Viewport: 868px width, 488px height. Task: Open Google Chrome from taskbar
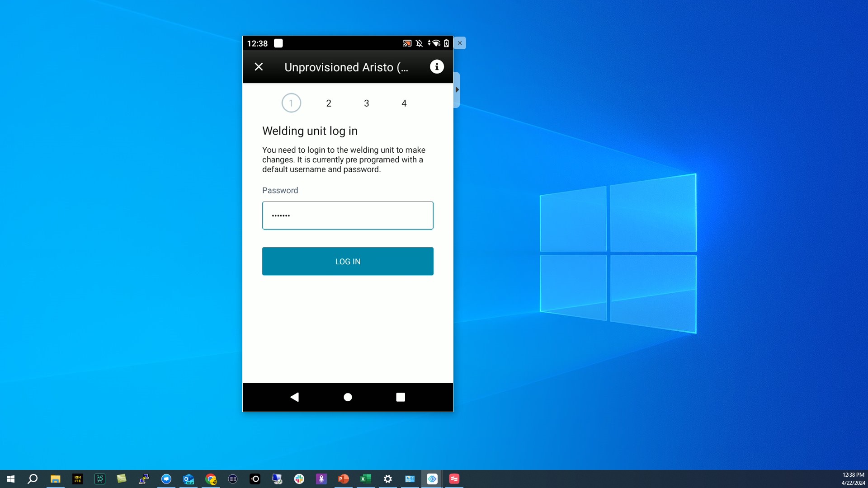(211, 479)
